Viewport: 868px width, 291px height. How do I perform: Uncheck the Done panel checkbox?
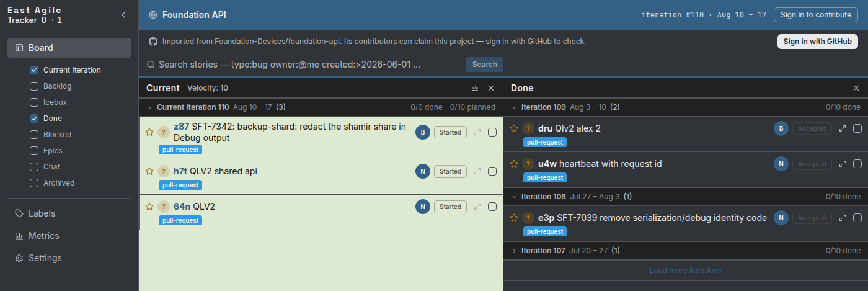[34, 119]
